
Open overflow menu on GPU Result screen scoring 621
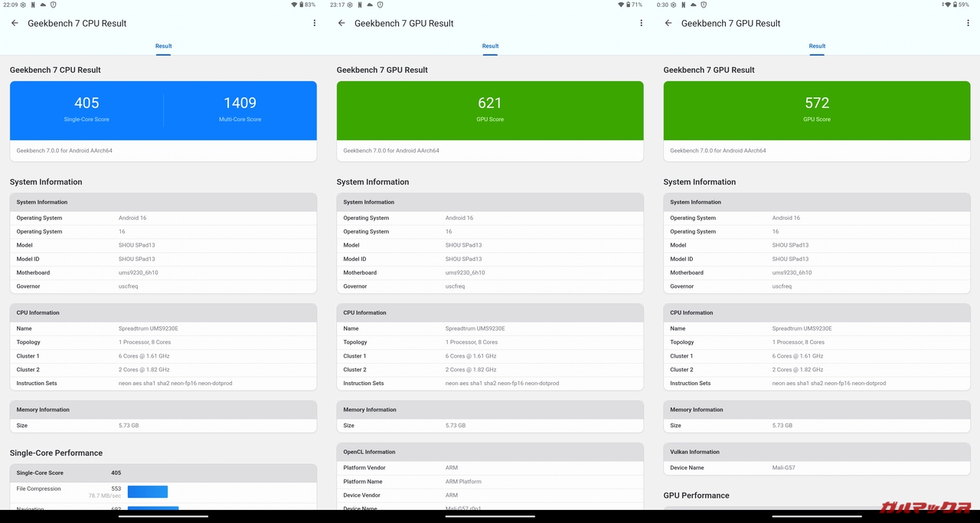coord(642,23)
